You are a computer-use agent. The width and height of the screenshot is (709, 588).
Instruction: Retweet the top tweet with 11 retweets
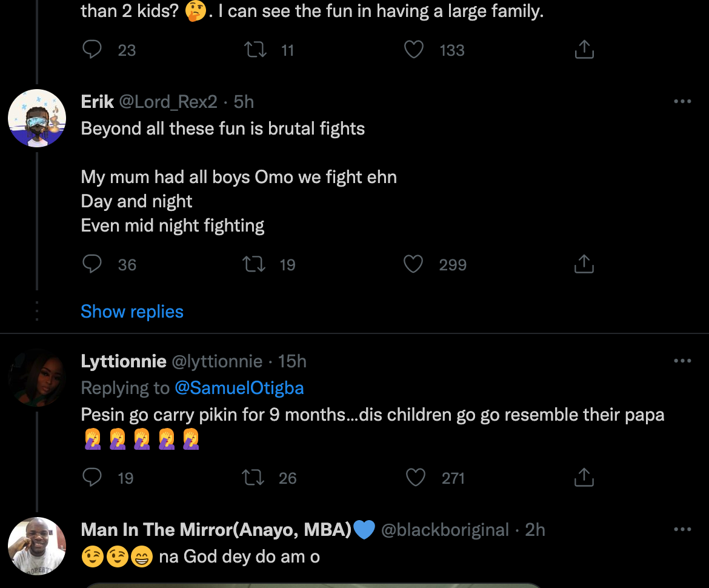click(255, 50)
